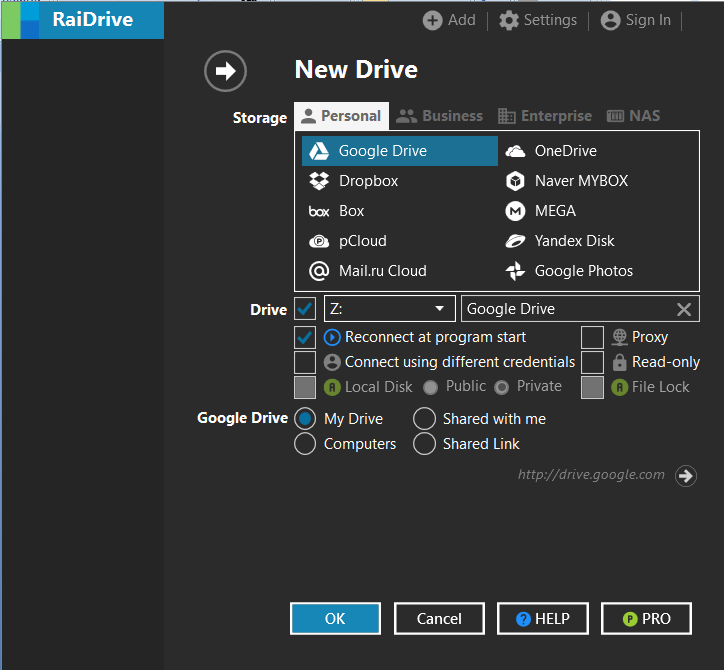
Task: Choose Yandex Disk storage
Action: coord(574,241)
